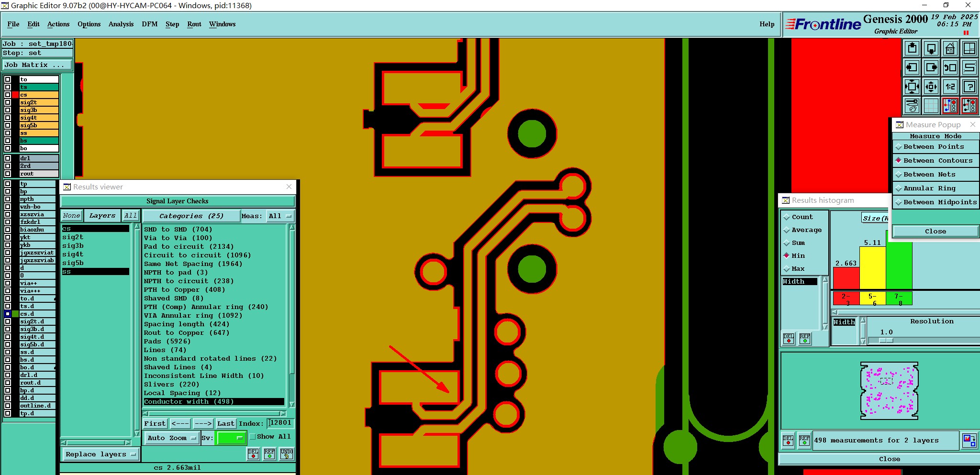Click the Resolution slider handle
This screenshot has height=475, width=980.
[x=886, y=341]
